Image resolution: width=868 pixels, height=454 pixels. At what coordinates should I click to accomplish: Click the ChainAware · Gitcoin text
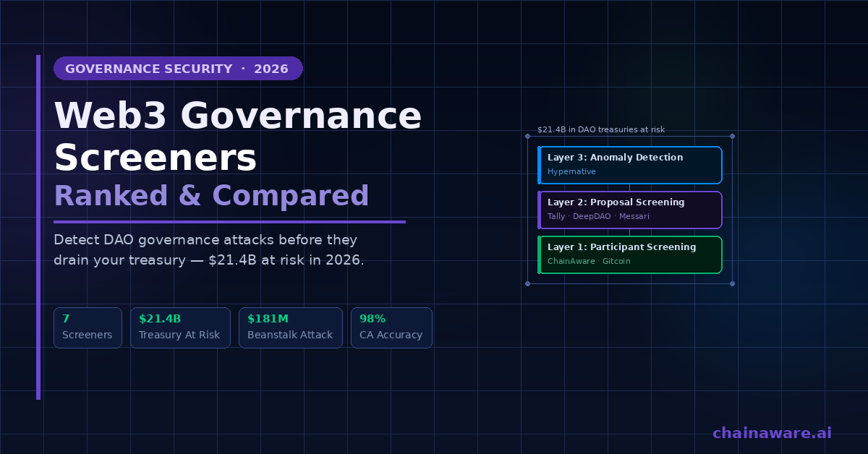(589, 261)
